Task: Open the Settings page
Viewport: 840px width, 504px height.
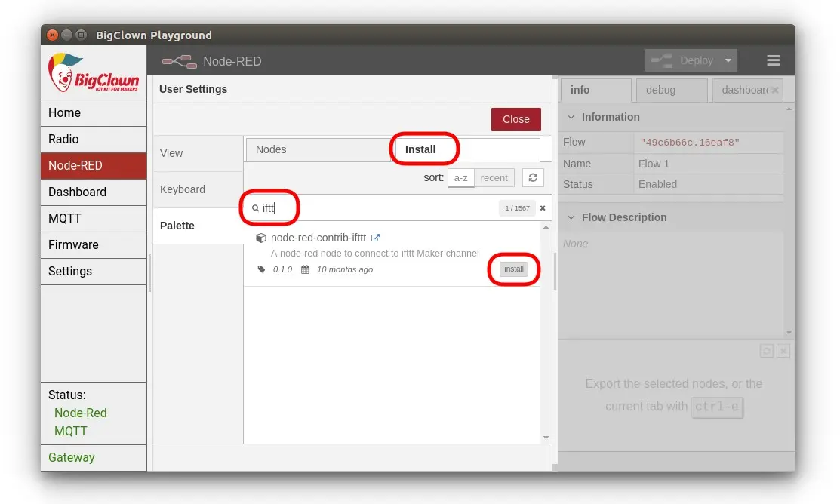Action: click(x=94, y=272)
